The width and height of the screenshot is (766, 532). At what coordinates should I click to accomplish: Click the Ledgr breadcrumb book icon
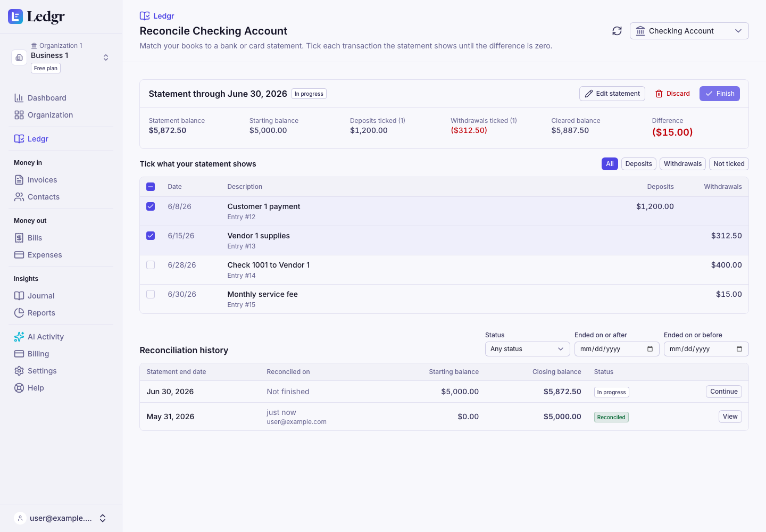[x=145, y=16]
